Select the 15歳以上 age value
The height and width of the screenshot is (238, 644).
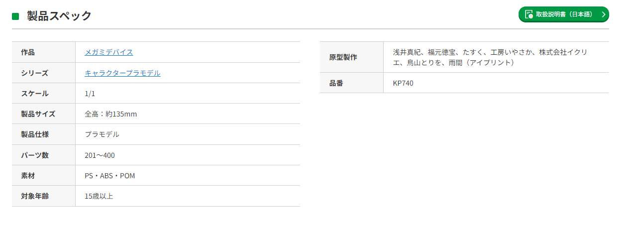click(x=99, y=196)
